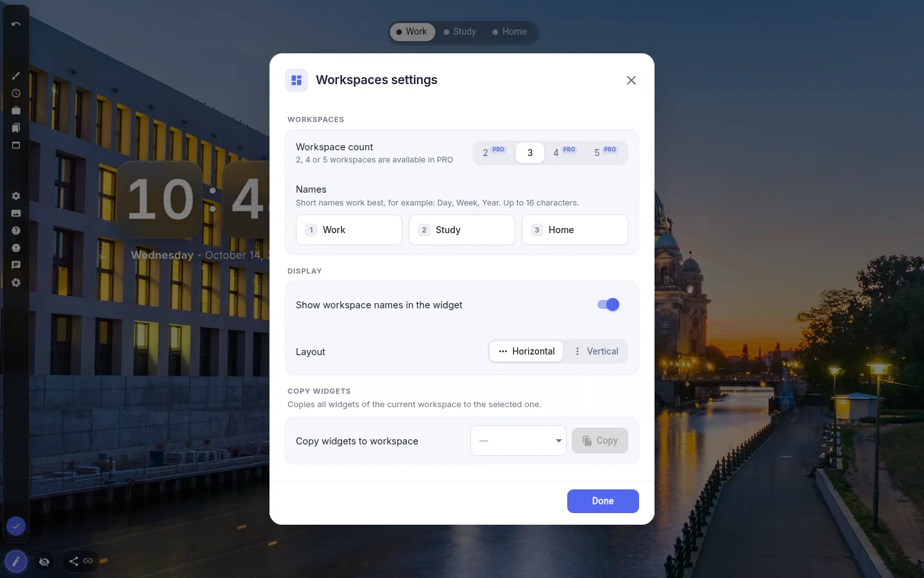This screenshot has width=924, height=578.
Task: Select workspace count 3
Action: tap(530, 153)
